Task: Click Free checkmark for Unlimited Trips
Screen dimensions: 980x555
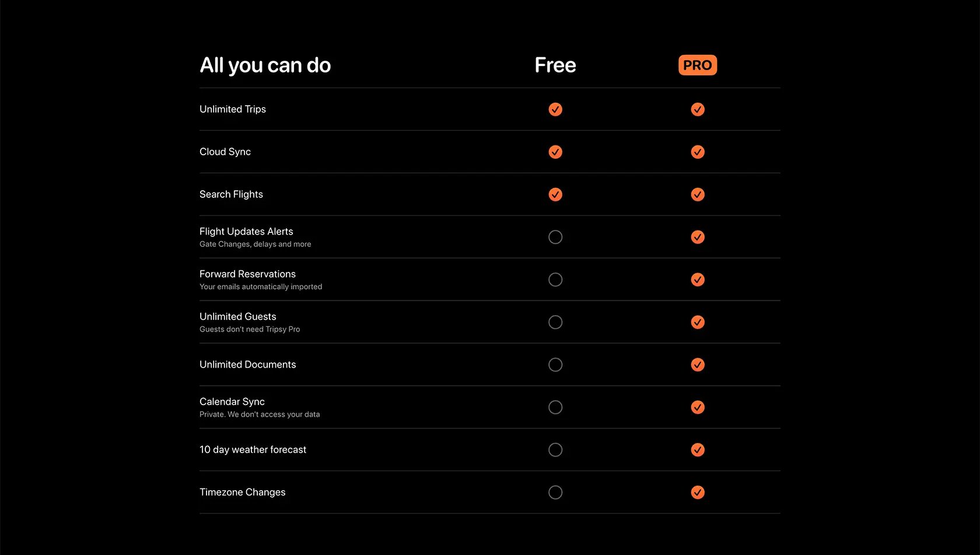Action: coord(555,109)
